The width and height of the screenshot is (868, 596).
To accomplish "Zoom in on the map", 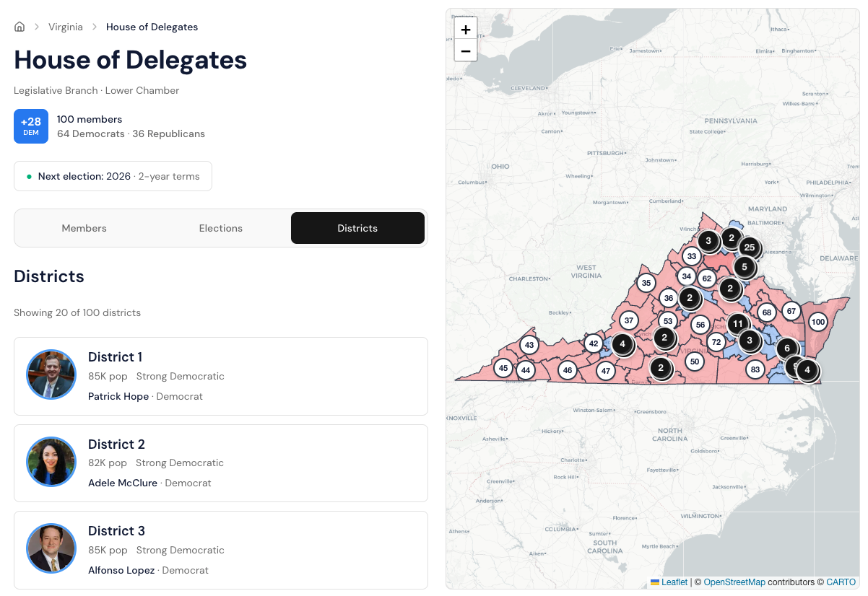I will (466, 30).
